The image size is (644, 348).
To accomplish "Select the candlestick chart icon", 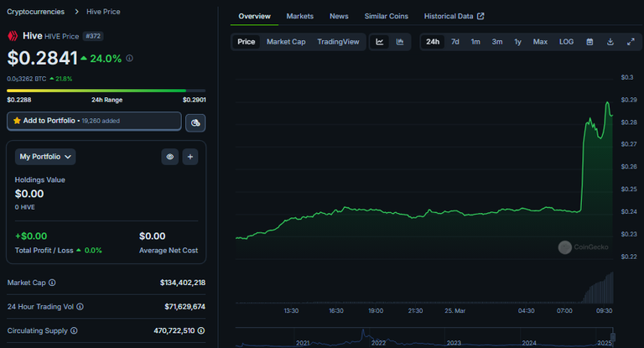I will coord(400,42).
